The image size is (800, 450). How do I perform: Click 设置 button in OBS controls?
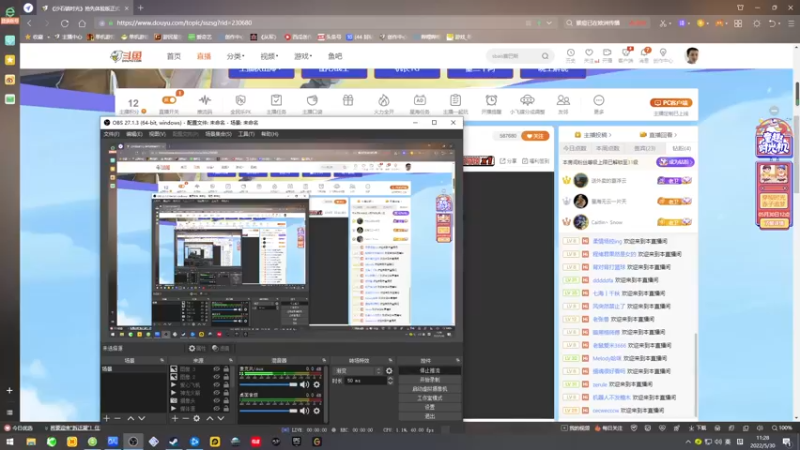[430, 407]
